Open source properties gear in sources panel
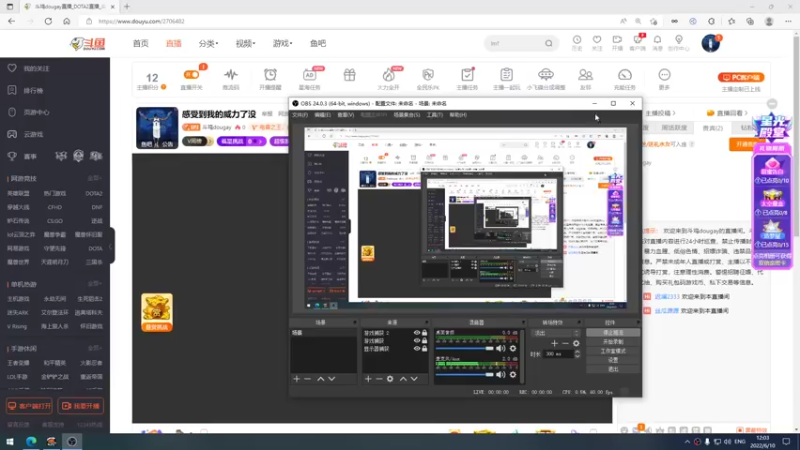Image resolution: width=800 pixels, height=450 pixels. tap(390, 379)
